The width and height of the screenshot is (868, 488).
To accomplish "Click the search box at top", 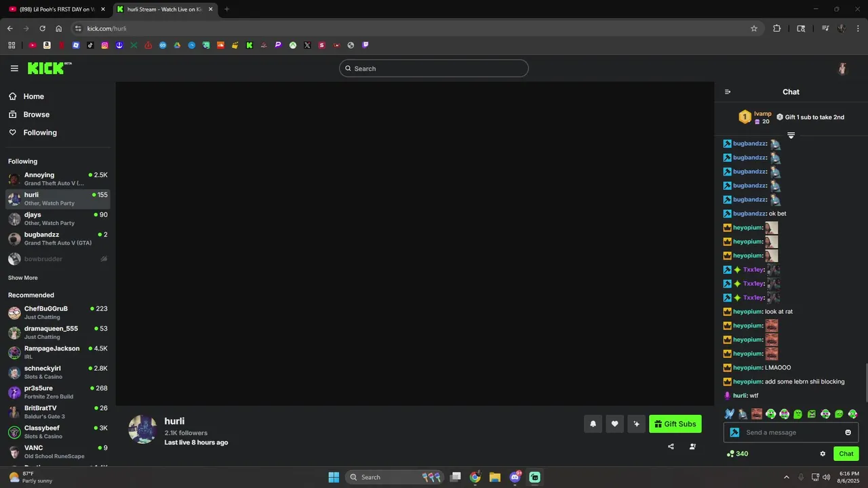I will coord(434,68).
